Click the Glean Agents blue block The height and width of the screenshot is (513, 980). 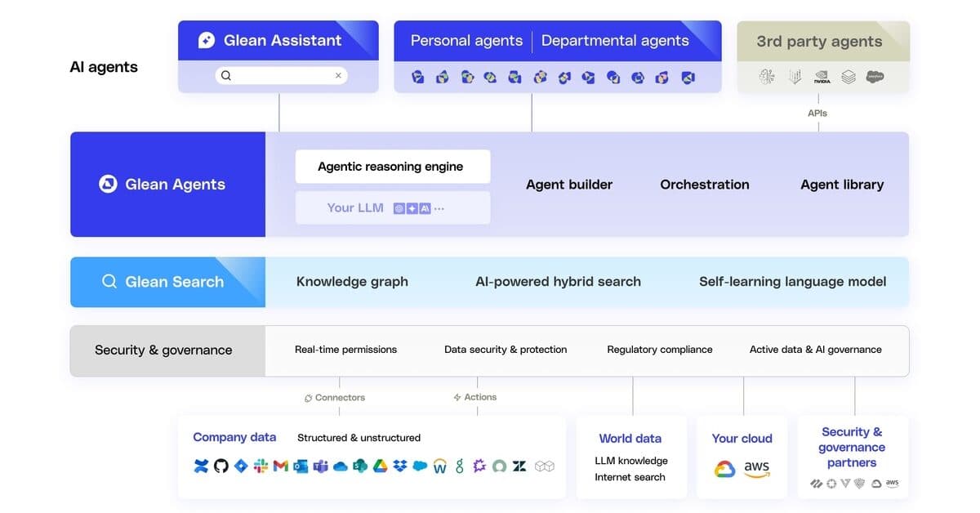point(167,185)
